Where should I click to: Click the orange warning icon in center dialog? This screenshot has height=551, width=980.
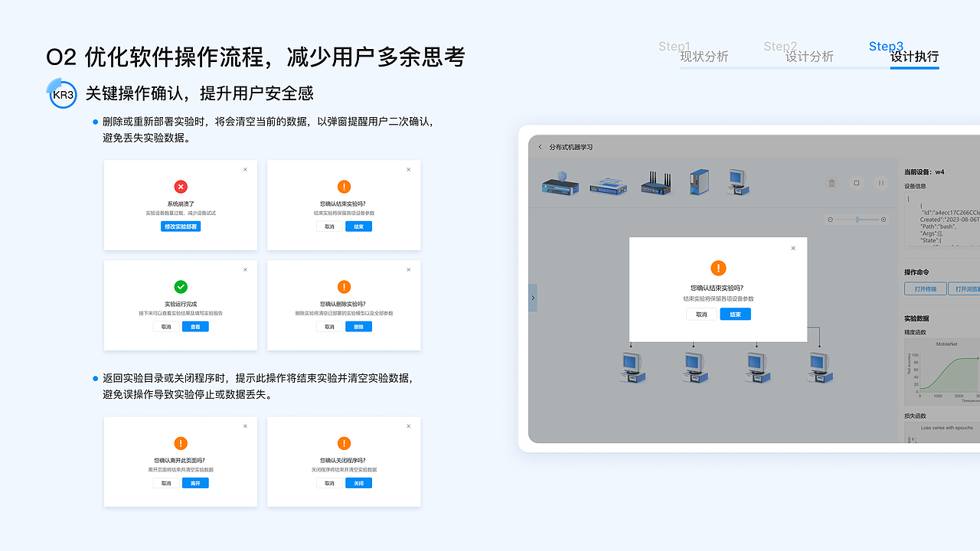[717, 268]
